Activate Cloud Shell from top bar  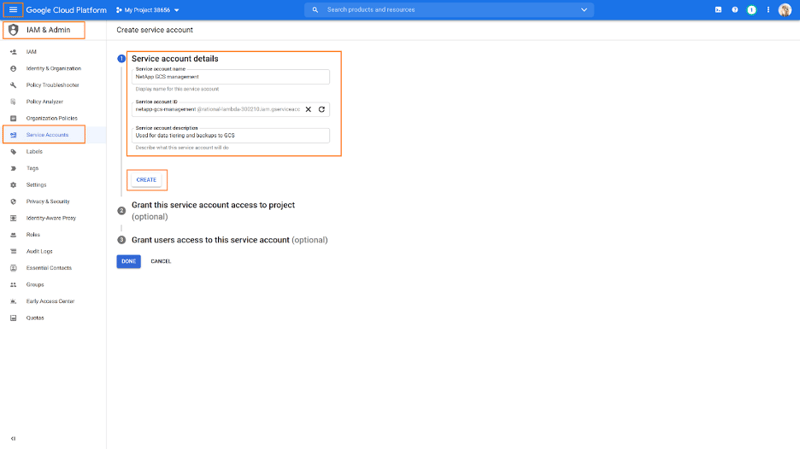[x=718, y=10]
